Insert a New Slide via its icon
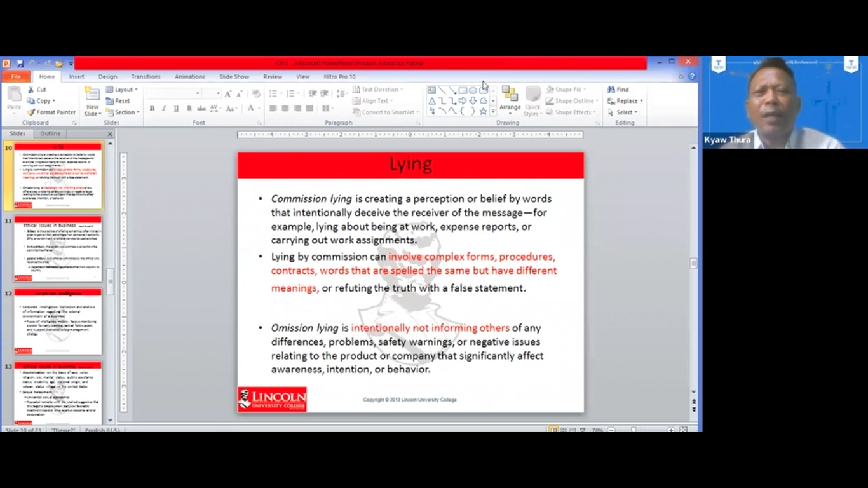This screenshot has width=868, height=488. point(93,94)
